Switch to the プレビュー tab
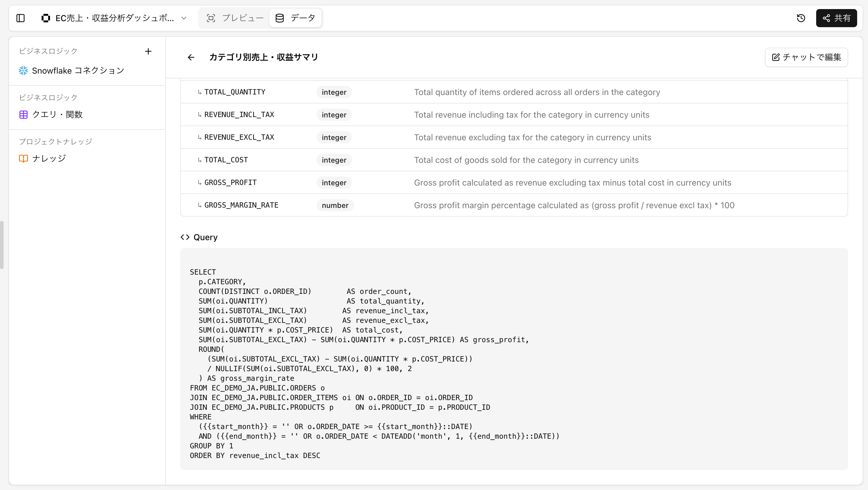Viewport: 868px width, 490px height. (x=235, y=18)
